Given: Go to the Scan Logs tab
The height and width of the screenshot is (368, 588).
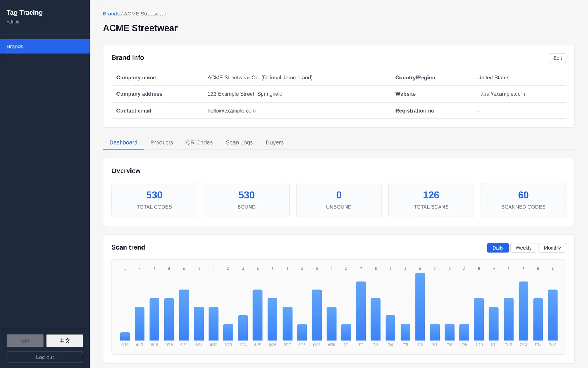Looking at the screenshot, I should (239, 142).
